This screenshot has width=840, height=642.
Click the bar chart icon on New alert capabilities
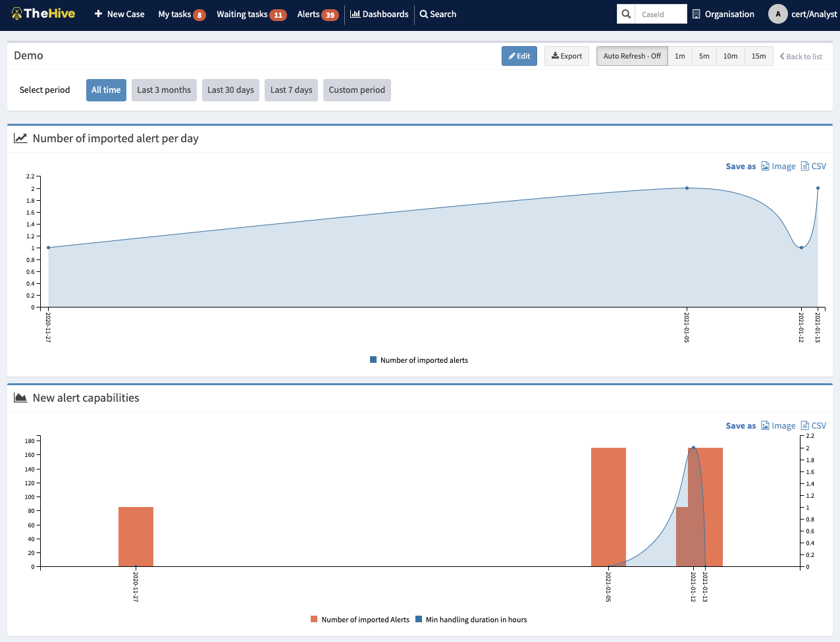click(x=20, y=397)
